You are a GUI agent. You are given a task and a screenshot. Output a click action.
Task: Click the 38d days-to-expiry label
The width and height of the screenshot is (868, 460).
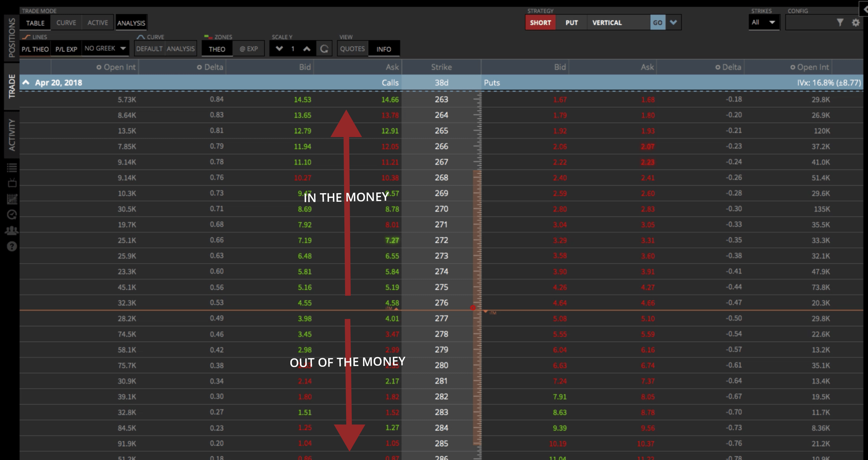click(441, 83)
